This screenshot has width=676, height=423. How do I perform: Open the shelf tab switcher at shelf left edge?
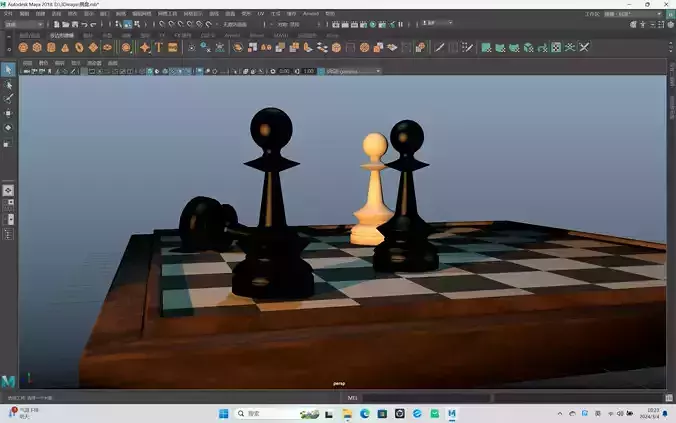coord(9,37)
